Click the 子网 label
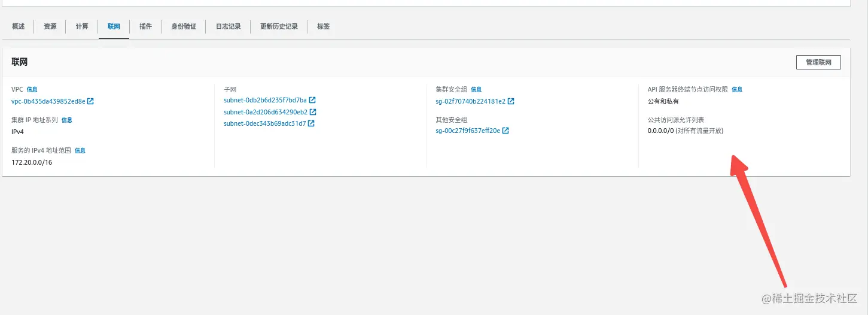 pyautogui.click(x=230, y=89)
